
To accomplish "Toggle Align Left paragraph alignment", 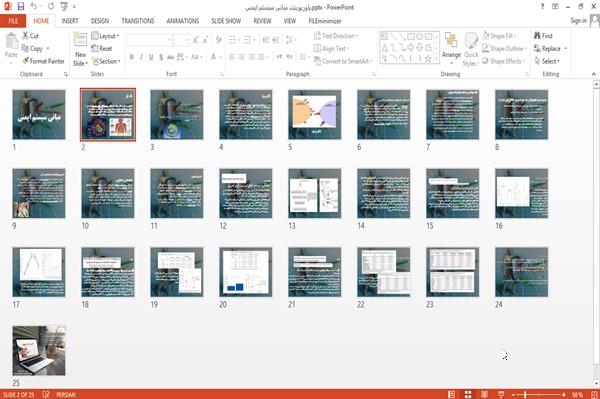I will 232,57.
